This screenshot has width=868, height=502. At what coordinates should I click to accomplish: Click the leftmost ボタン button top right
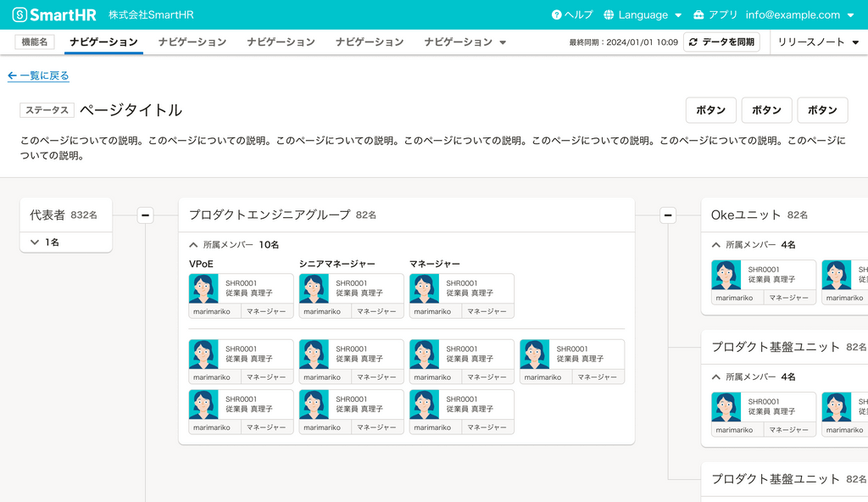(711, 109)
